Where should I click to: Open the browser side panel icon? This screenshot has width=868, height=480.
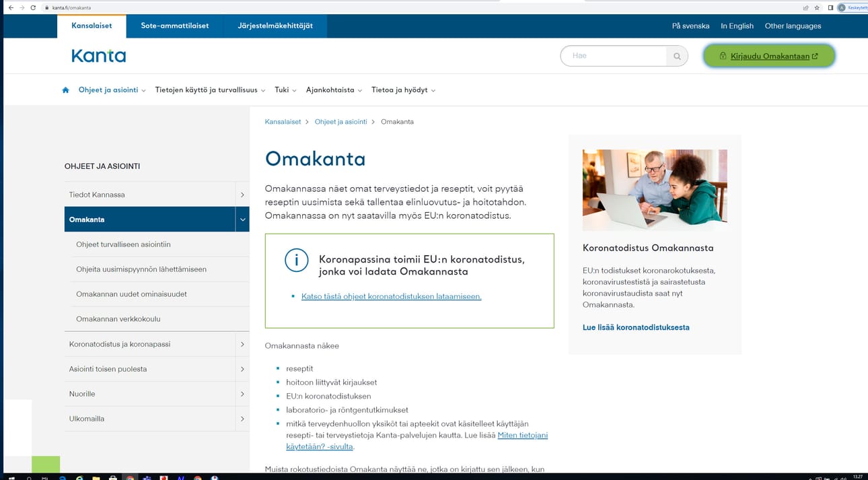coord(830,7)
